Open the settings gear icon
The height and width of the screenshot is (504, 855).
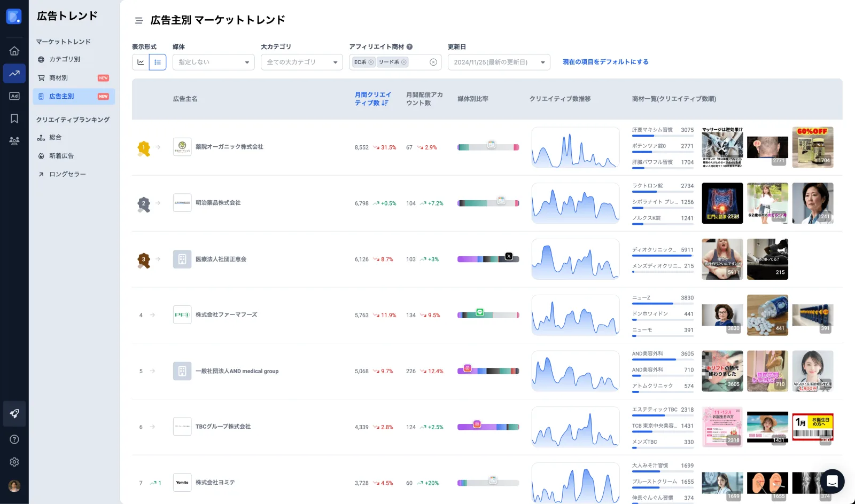click(x=14, y=462)
